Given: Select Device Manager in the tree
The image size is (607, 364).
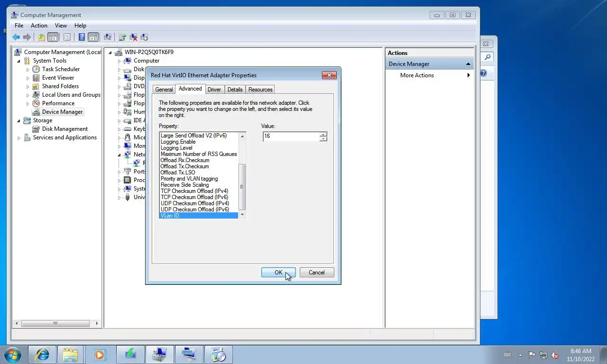Looking at the screenshot, I should click(x=62, y=112).
